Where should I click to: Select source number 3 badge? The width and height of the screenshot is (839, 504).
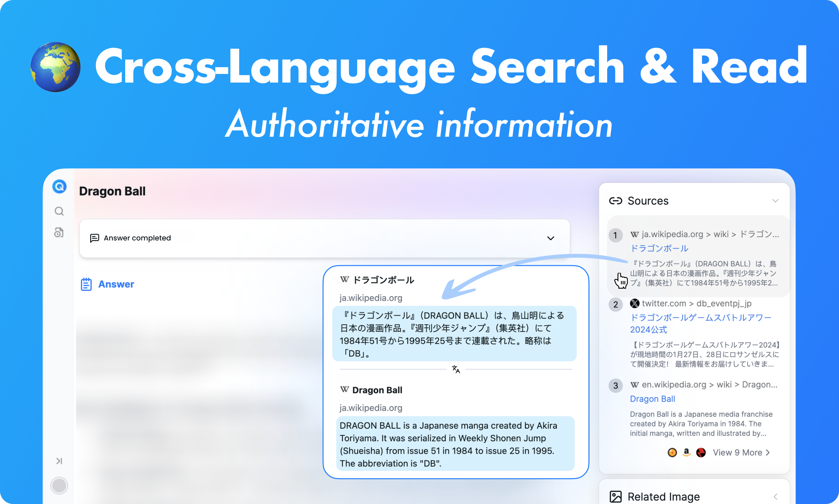point(615,385)
